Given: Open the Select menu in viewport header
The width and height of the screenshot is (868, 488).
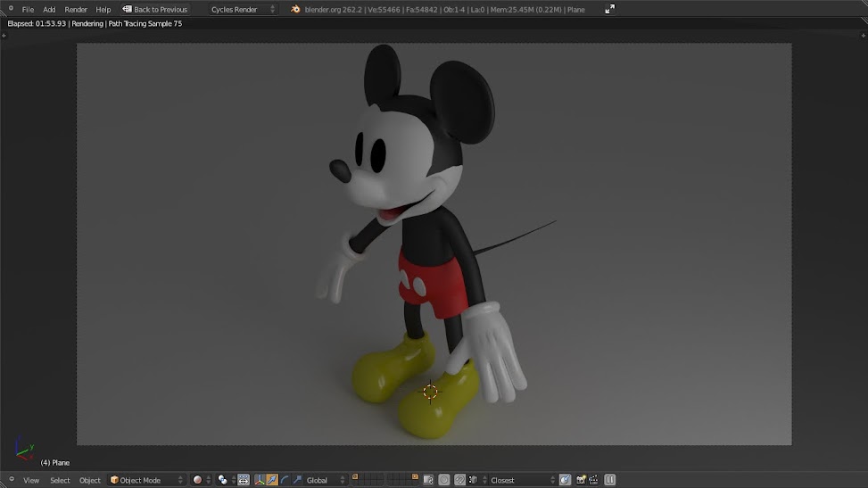Looking at the screenshot, I should [x=60, y=480].
